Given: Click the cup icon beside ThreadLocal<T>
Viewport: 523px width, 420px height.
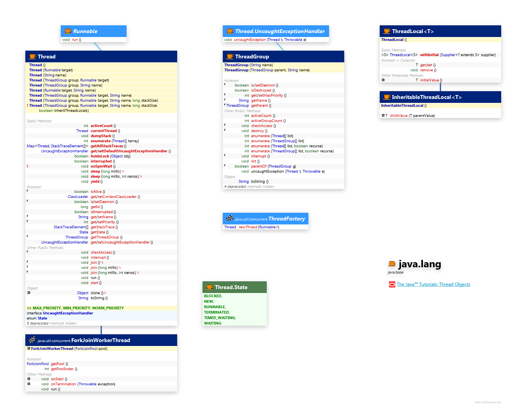Looking at the screenshot, I should [x=387, y=31].
